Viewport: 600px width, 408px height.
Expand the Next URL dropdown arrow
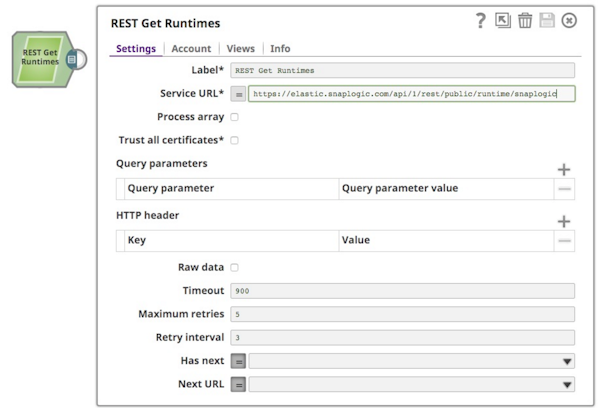pyautogui.click(x=567, y=384)
